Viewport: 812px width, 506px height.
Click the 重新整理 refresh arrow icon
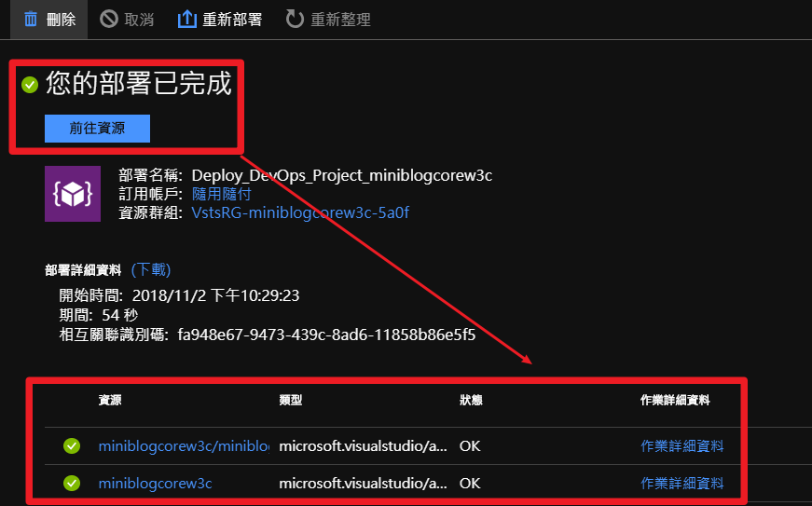click(x=295, y=20)
